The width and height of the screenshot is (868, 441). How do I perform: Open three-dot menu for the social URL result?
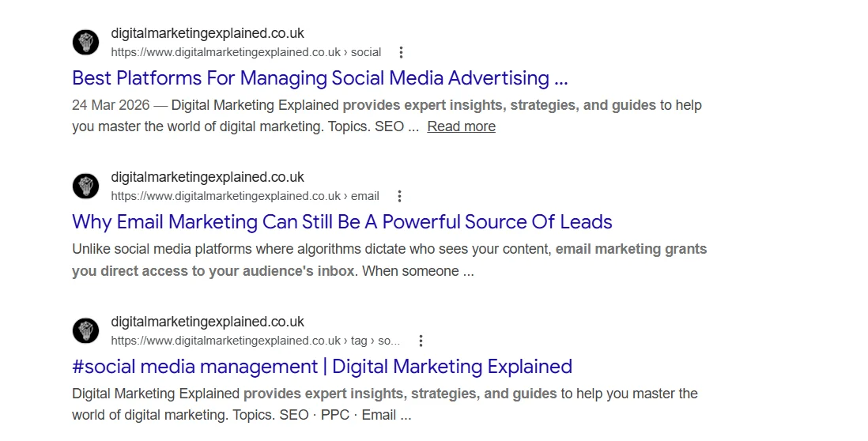click(401, 52)
